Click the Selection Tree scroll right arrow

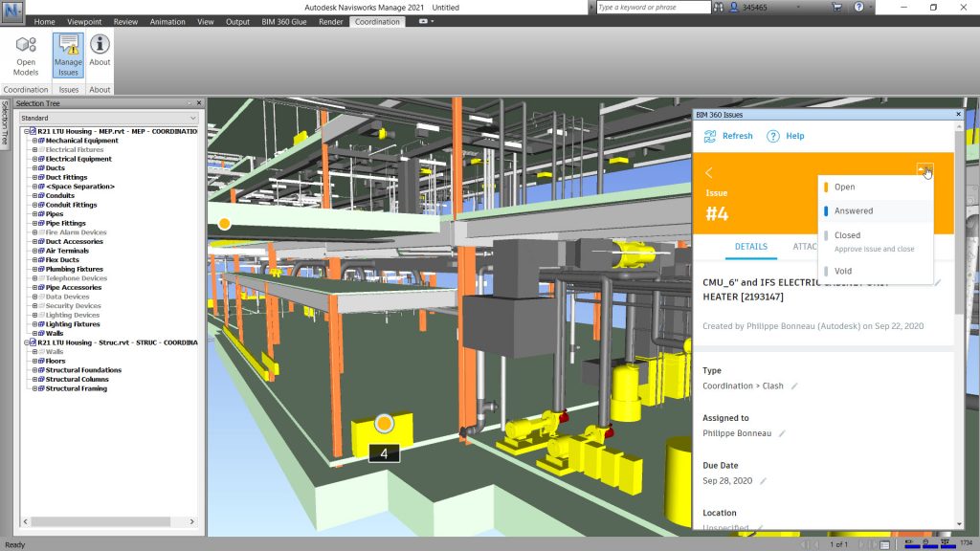coord(191,521)
